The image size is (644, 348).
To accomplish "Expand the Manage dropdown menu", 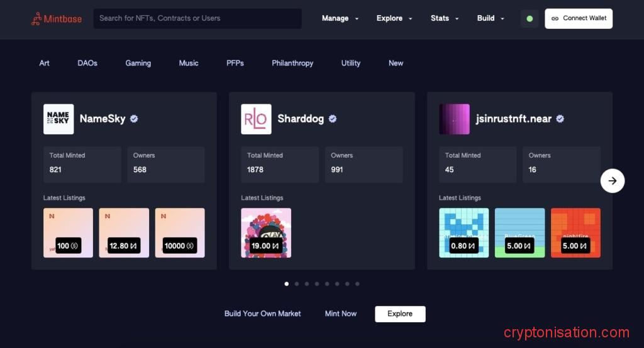I will pyautogui.click(x=340, y=18).
